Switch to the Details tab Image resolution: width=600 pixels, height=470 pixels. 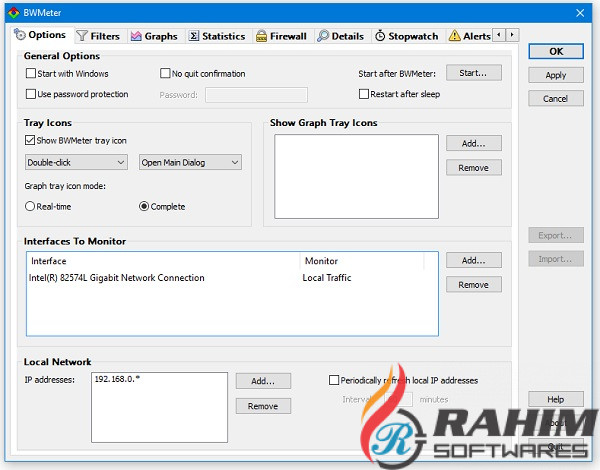tap(341, 36)
